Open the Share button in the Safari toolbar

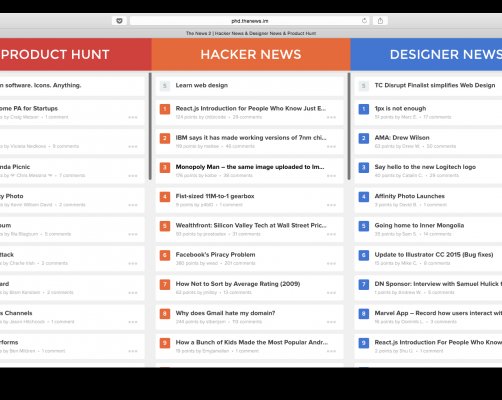[x=380, y=21]
